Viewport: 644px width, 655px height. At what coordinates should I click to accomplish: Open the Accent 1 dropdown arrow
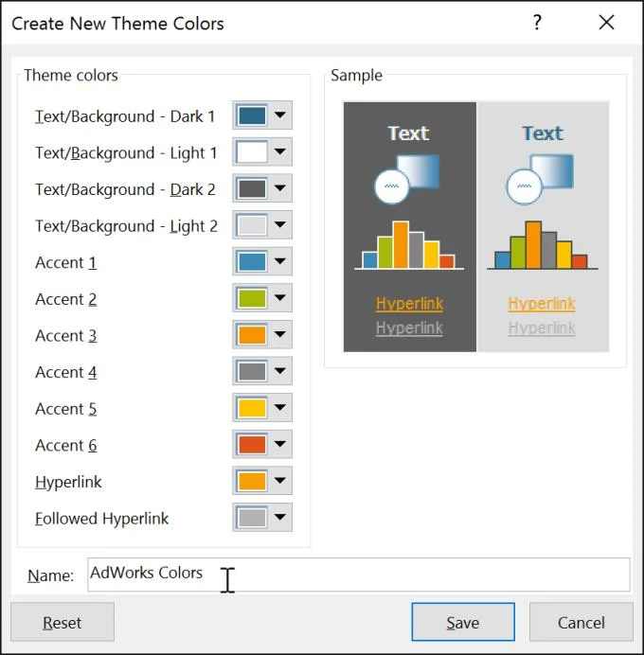point(280,261)
